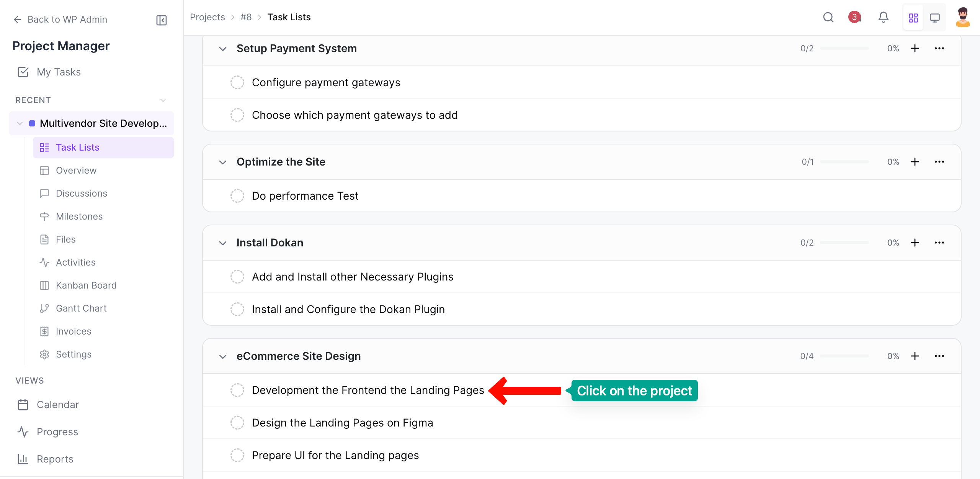The image size is (980, 479).
Task: Go to Gantt Chart view
Action: point(81,308)
